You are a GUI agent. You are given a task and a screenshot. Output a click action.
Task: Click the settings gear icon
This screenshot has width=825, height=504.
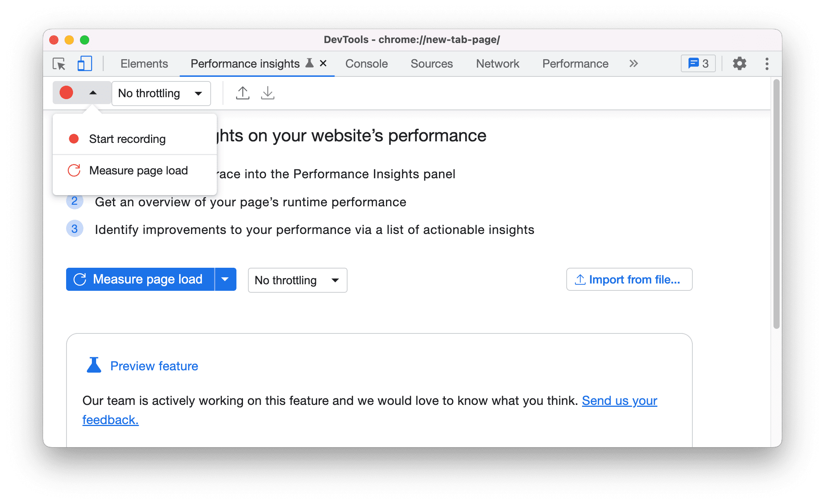point(739,63)
